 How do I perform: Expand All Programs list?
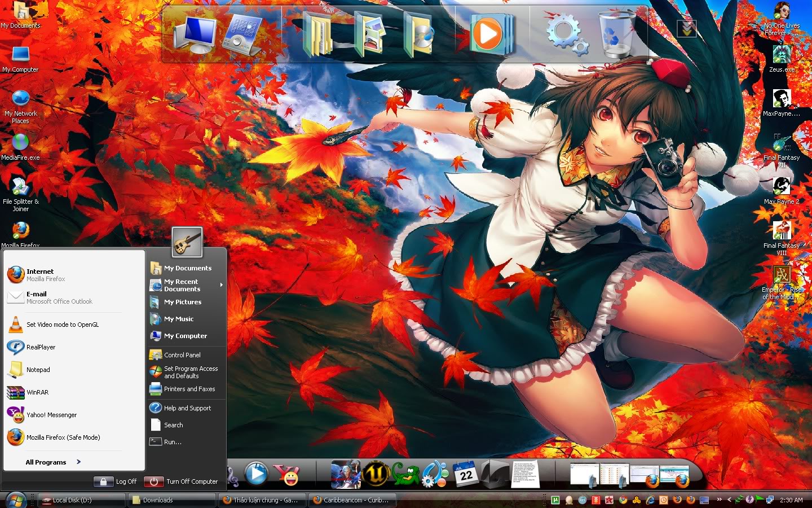point(53,462)
